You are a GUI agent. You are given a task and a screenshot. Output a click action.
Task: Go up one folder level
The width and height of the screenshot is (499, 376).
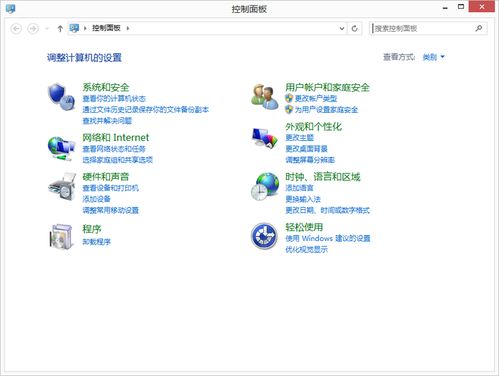60,29
